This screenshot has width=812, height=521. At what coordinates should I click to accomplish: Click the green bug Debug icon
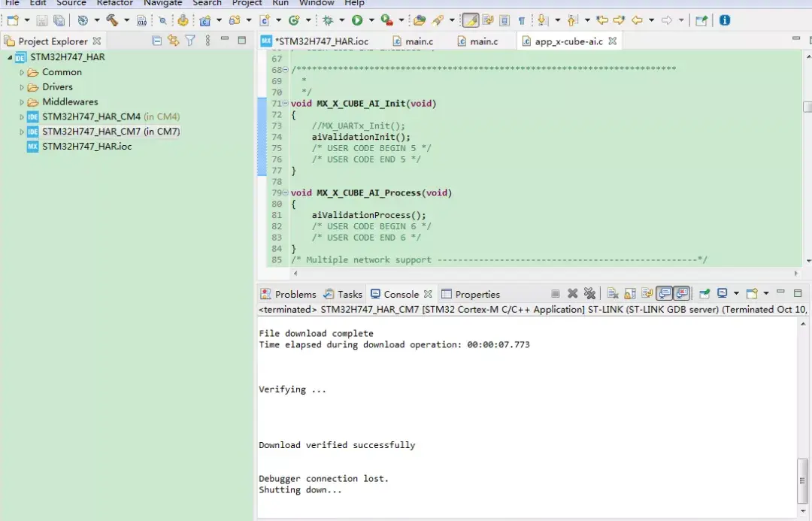328,21
